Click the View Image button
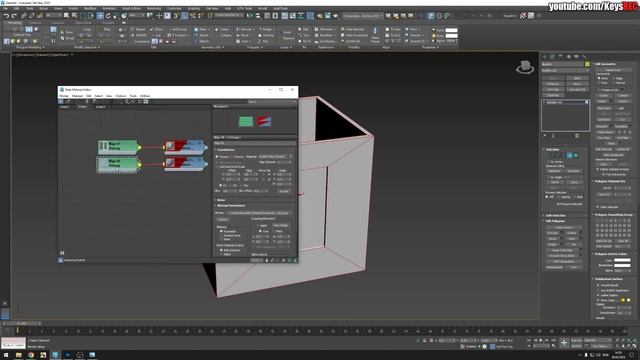Screen dimensions: 640x360 coord(281,225)
